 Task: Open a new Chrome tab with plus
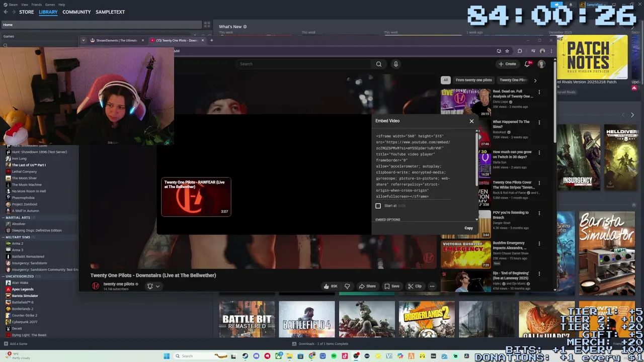pos(211,40)
